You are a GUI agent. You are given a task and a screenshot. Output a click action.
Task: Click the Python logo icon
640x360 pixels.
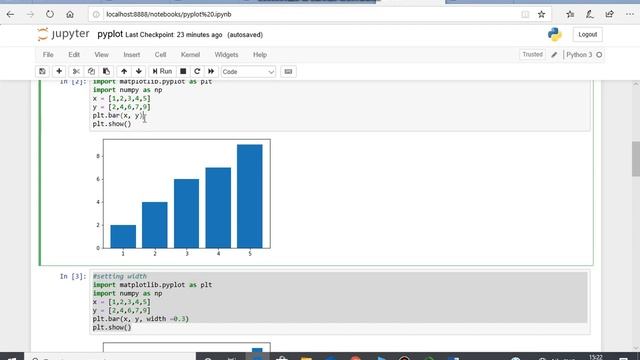[555, 34]
